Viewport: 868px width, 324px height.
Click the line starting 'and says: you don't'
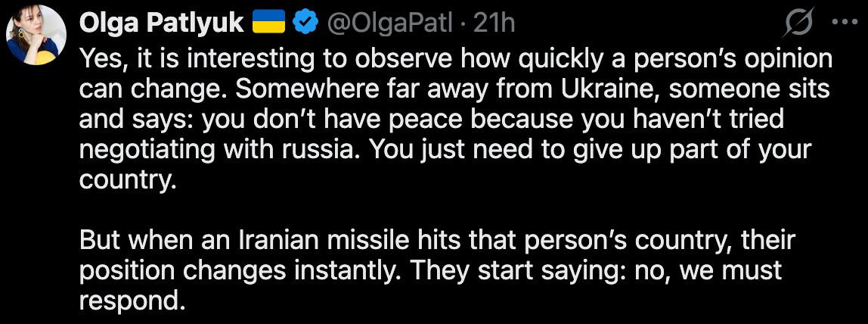tap(431, 119)
